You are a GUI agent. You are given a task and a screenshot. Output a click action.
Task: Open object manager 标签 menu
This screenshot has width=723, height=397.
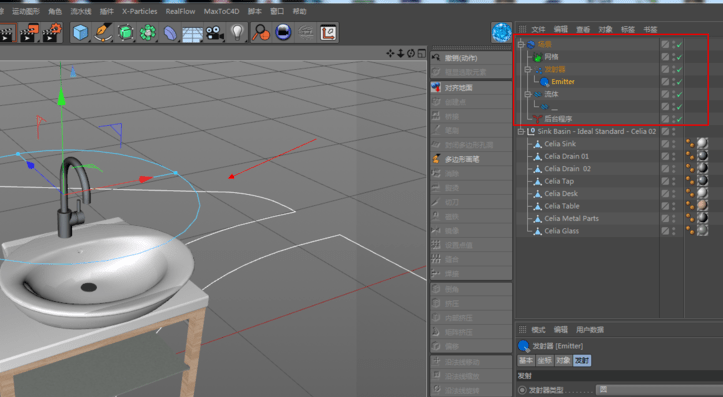tap(628, 30)
